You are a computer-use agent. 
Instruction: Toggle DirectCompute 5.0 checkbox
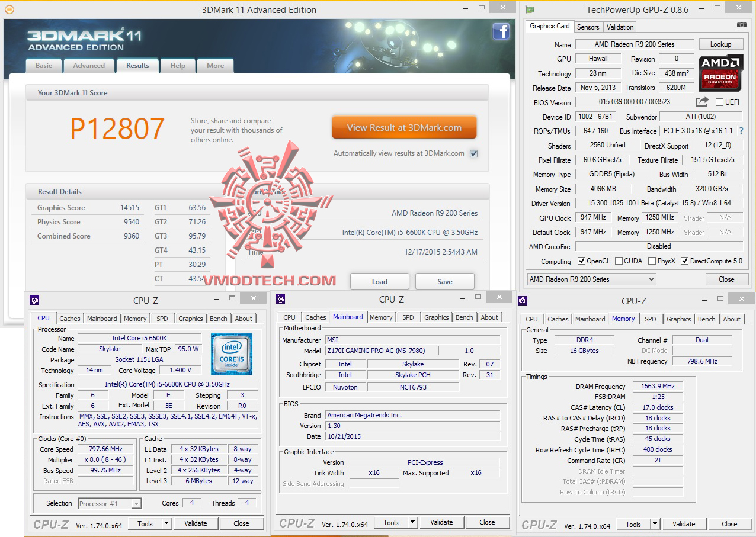tap(685, 261)
